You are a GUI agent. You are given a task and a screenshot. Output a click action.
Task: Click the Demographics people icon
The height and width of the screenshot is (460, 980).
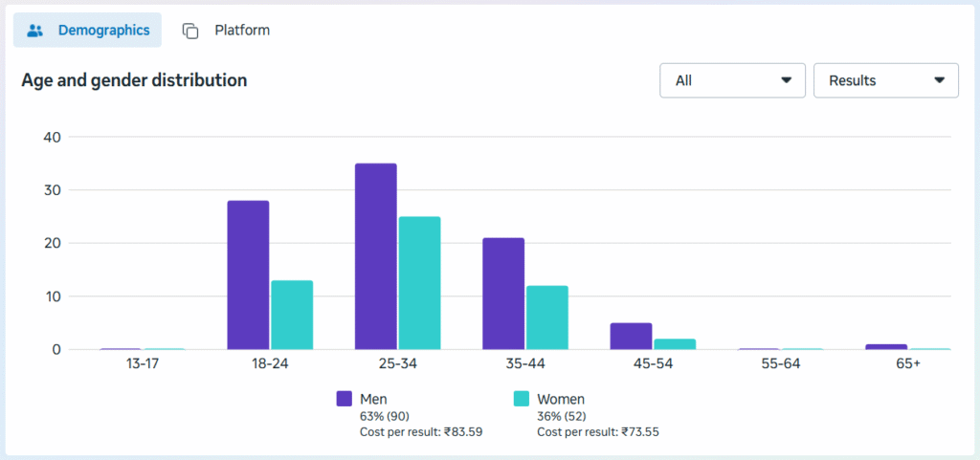click(35, 31)
